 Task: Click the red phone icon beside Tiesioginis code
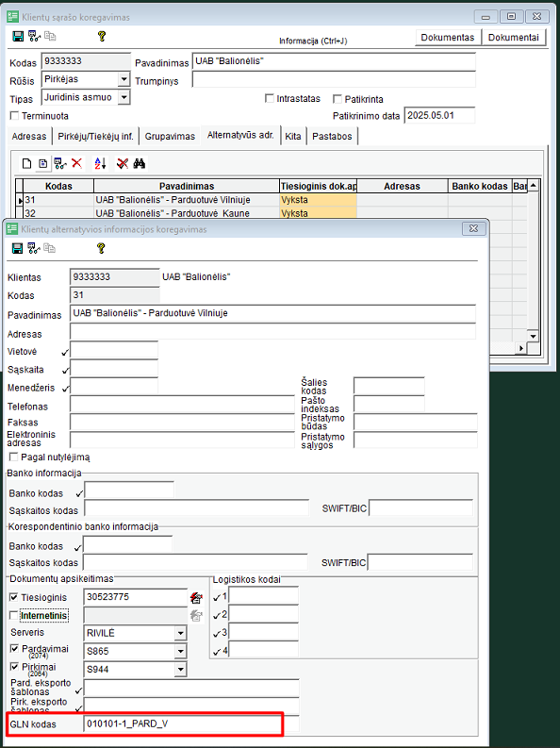[x=196, y=598]
